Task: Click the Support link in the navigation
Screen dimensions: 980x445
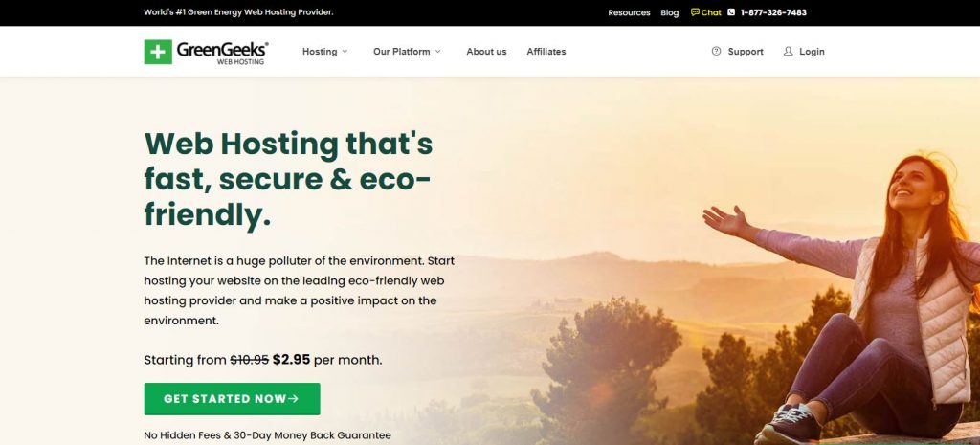Action: click(746, 52)
